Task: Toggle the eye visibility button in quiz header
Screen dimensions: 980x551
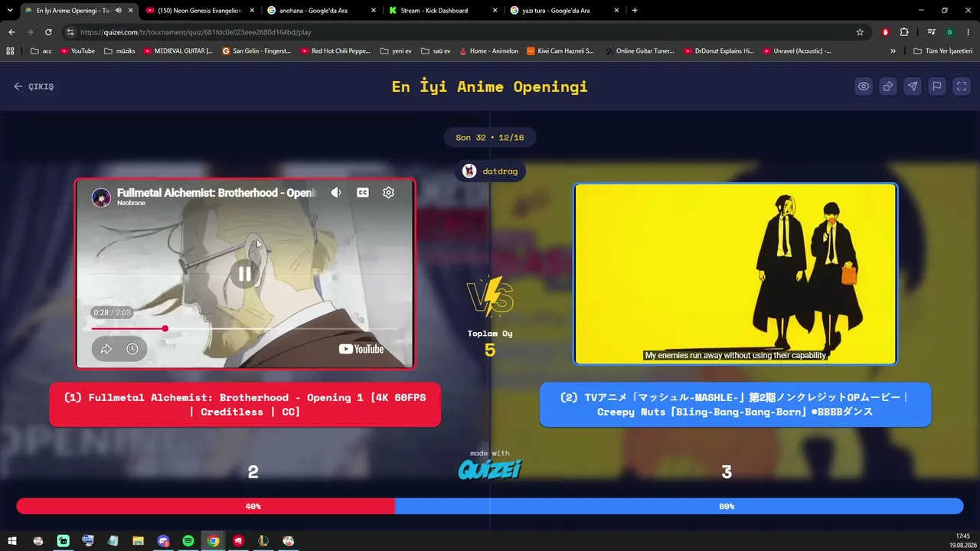Action: tap(864, 86)
